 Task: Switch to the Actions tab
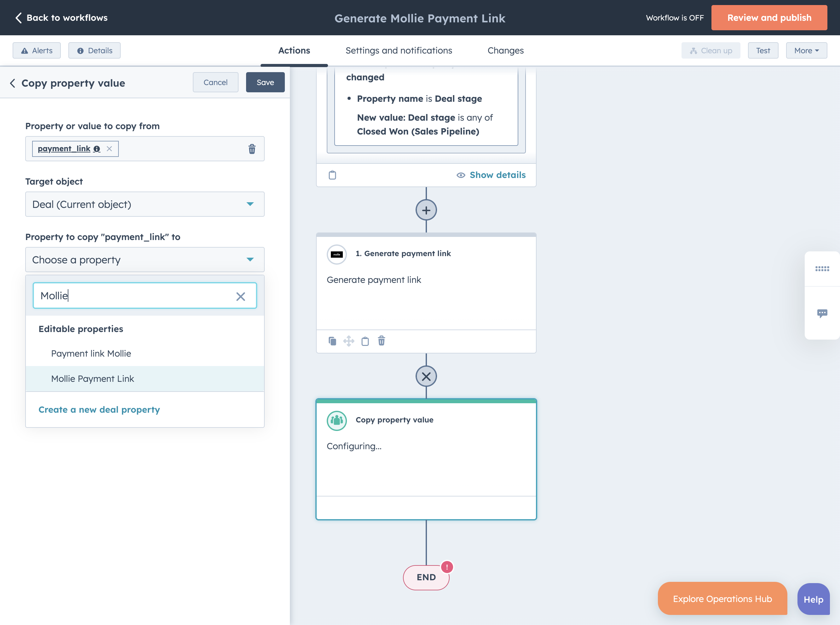click(x=294, y=50)
